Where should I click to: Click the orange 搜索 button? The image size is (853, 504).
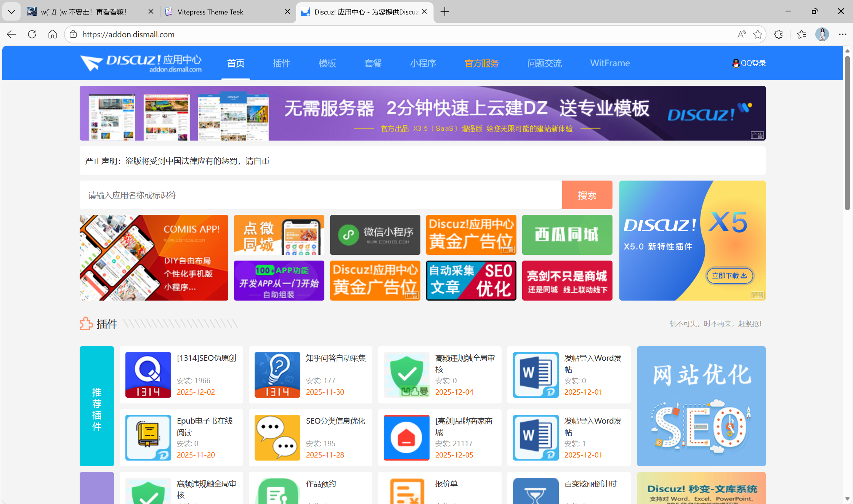point(587,195)
